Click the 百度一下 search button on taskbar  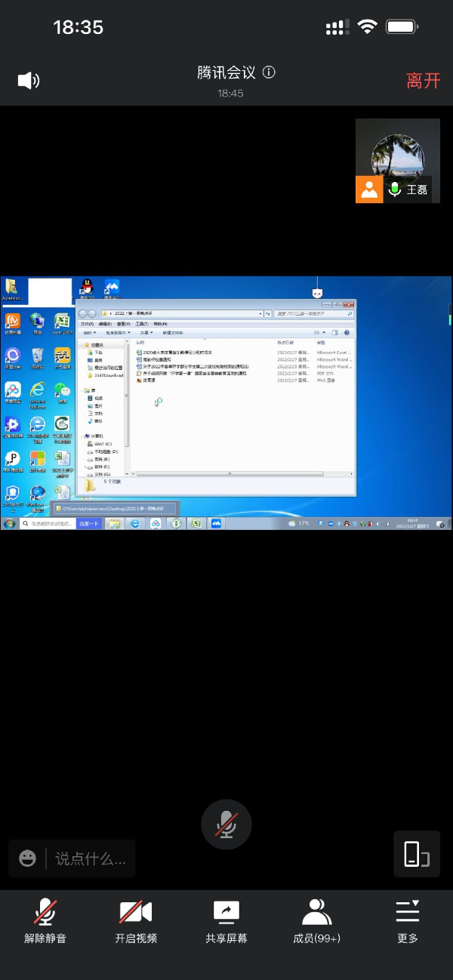click(88, 523)
